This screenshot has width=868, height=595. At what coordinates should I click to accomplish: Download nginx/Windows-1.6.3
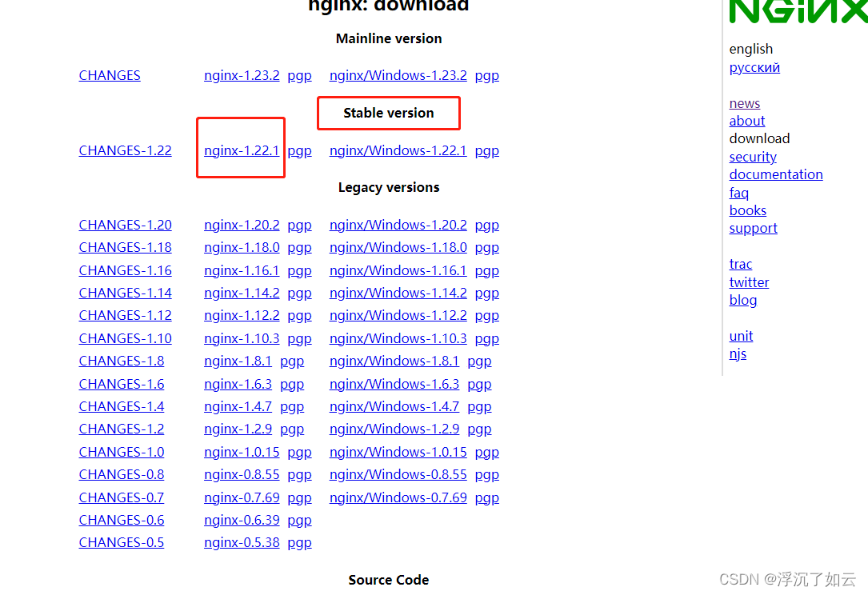(x=394, y=384)
